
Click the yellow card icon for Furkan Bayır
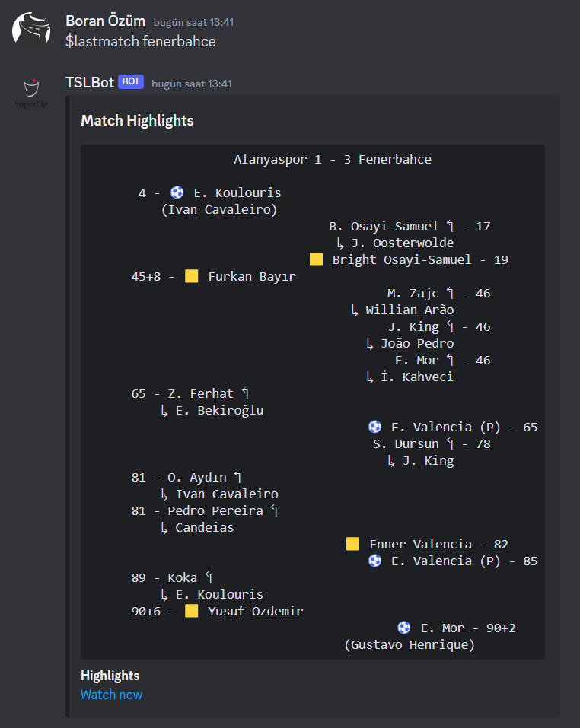coord(191,275)
